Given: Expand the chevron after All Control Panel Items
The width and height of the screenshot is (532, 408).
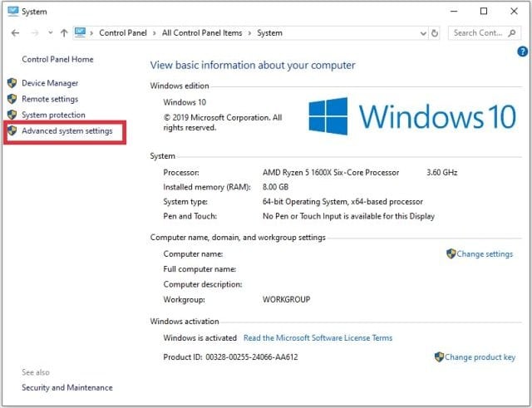Looking at the screenshot, I should (x=249, y=33).
